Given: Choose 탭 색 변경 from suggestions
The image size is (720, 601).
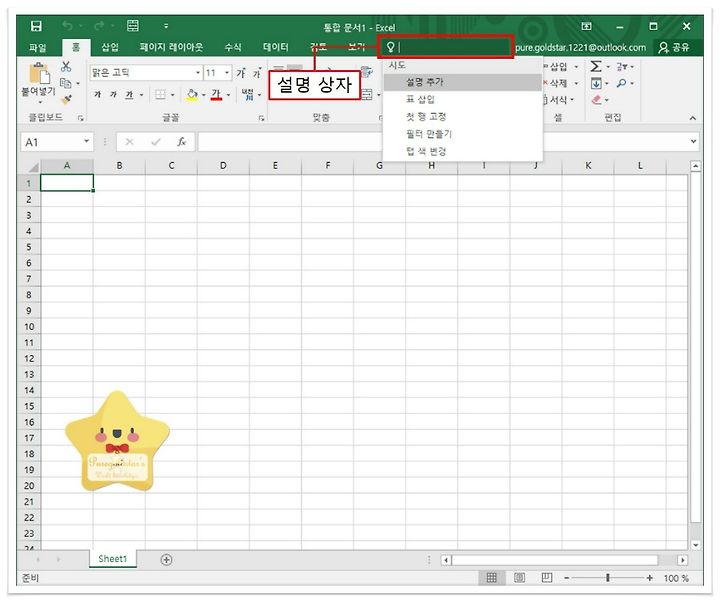Looking at the screenshot, I should pyautogui.click(x=462, y=151).
